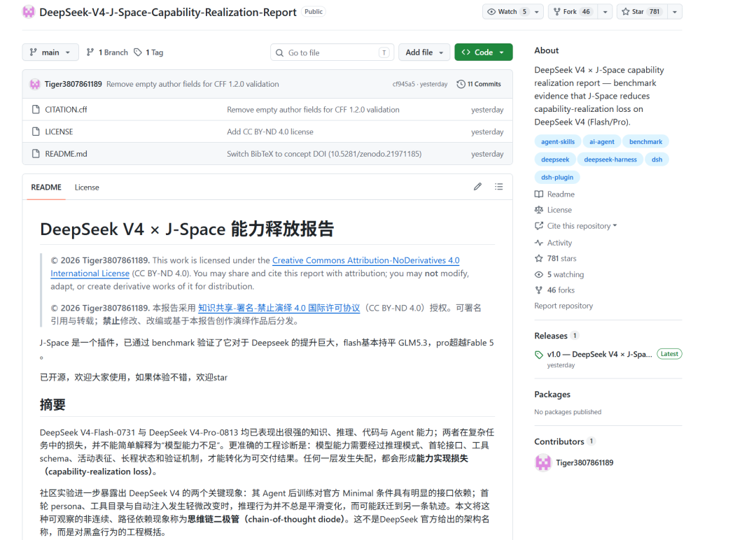Open the Packages heading link
Viewport: 756px width, 540px height.
552,394
